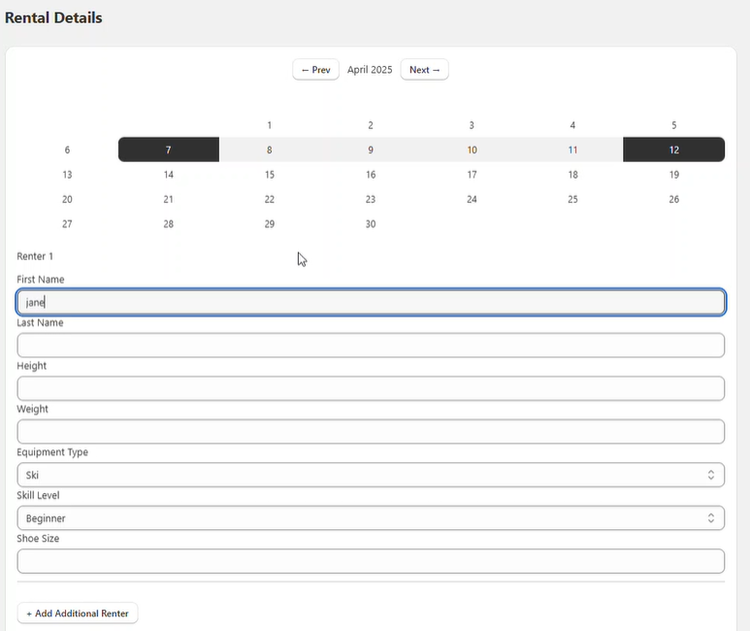Viewport: 750px width, 631px height.
Task: Click April 9 in selected range
Action: [x=371, y=150]
